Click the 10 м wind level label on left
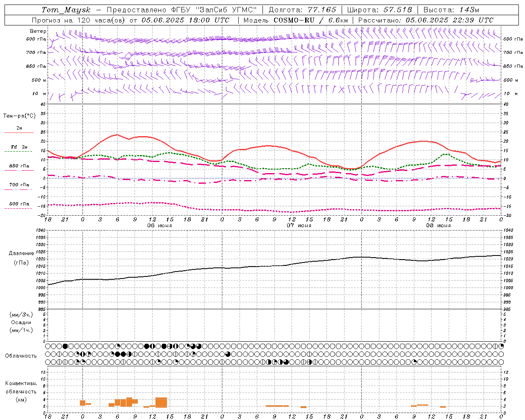This screenshot has height=420, width=525. (39, 94)
